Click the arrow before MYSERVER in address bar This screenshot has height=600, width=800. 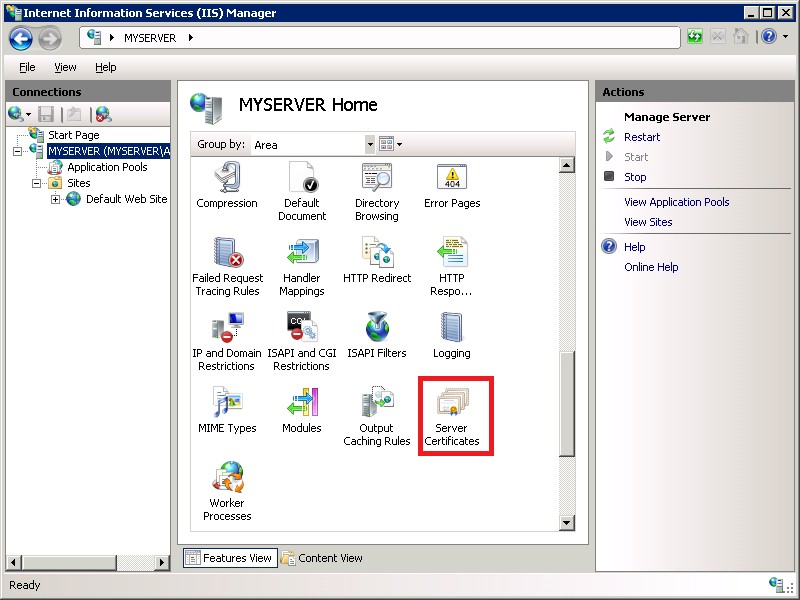point(112,37)
